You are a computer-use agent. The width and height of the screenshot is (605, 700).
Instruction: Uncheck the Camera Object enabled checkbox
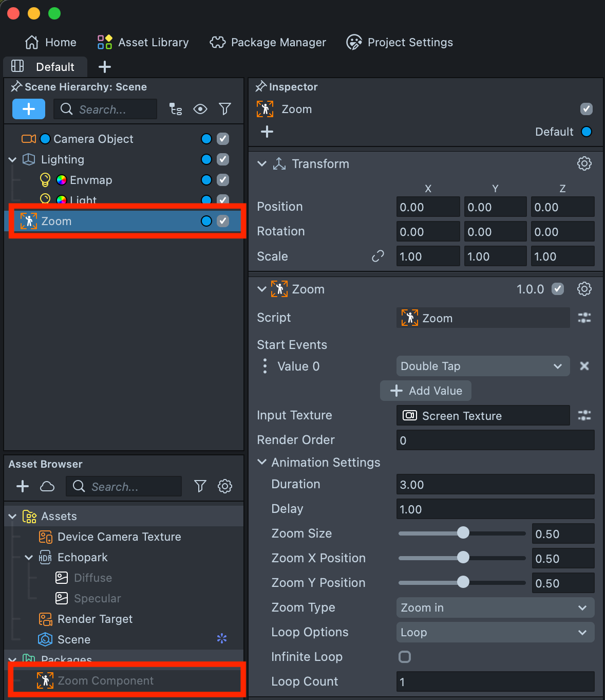(x=223, y=139)
